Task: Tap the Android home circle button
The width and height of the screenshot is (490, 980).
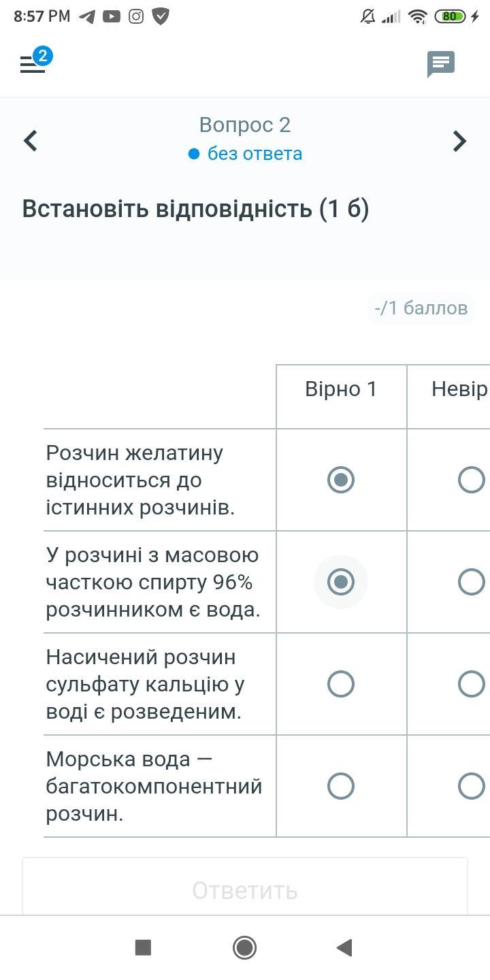Action: [244, 947]
